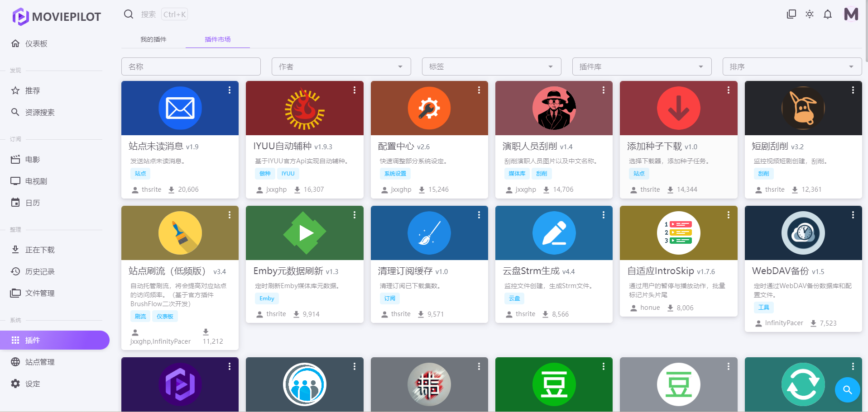Open the search magnifier in header
Viewport: 868px width, 412px height.
pos(129,14)
